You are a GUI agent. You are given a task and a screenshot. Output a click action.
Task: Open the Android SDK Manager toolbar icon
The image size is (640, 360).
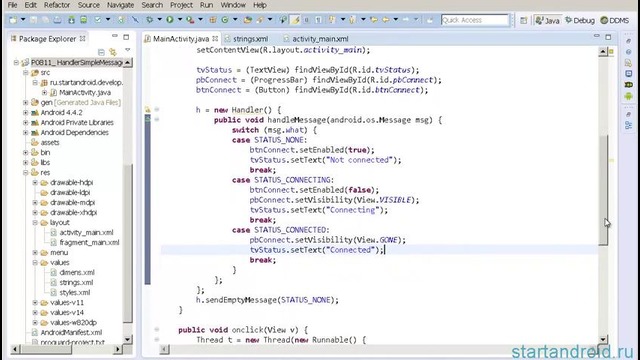(x=71, y=20)
